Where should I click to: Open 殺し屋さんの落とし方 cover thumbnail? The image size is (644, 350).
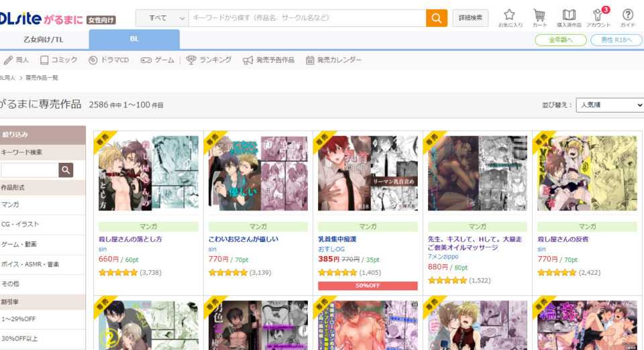[148, 173]
